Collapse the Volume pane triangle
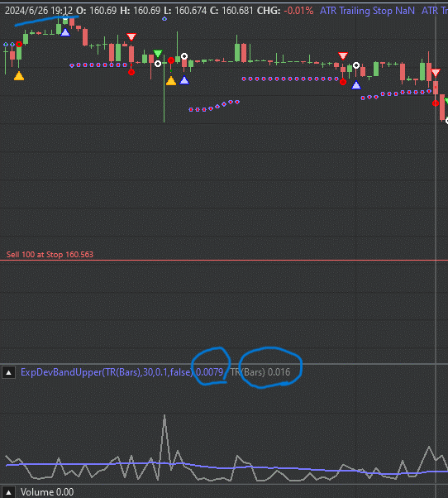Image resolution: width=448 pixels, height=498 pixels. click(x=8, y=492)
